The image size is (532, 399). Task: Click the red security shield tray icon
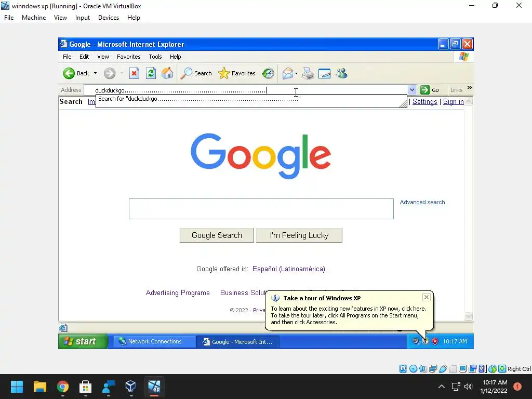[x=435, y=341]
